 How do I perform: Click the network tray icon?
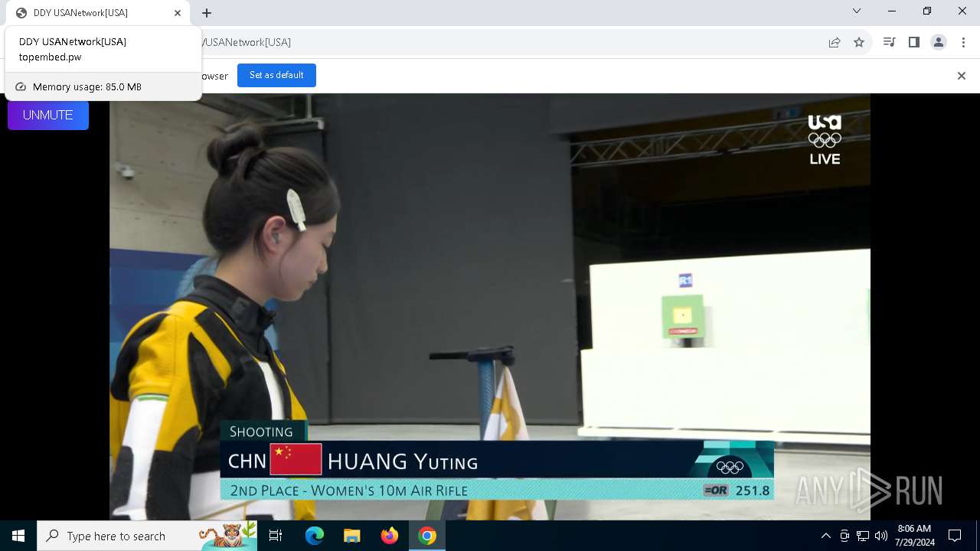point(863,536)
